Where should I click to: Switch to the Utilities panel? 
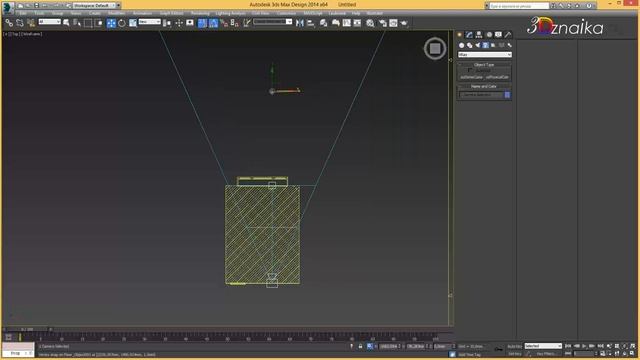508,35
